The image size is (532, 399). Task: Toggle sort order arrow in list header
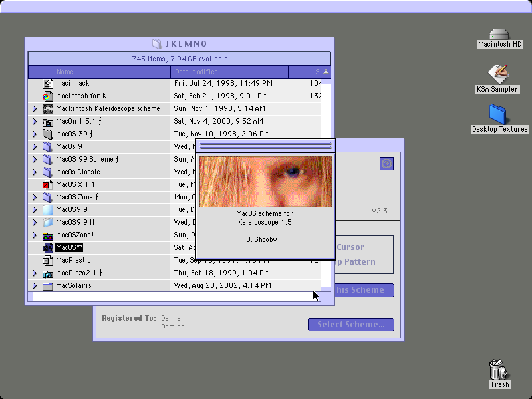click(x=326, y=72)
